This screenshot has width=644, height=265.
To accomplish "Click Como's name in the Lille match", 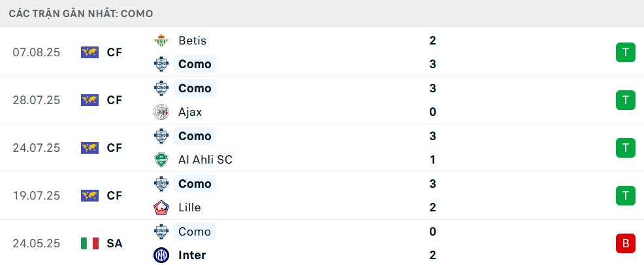I will [195, 184].
